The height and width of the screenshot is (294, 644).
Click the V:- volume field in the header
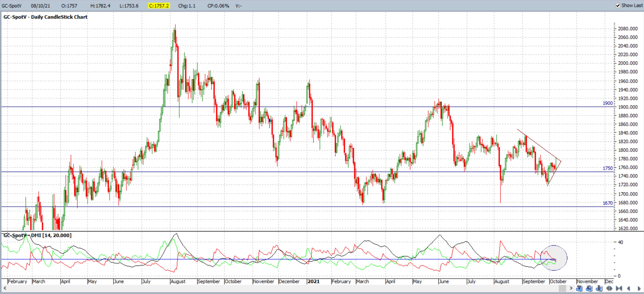click(239, 6)
